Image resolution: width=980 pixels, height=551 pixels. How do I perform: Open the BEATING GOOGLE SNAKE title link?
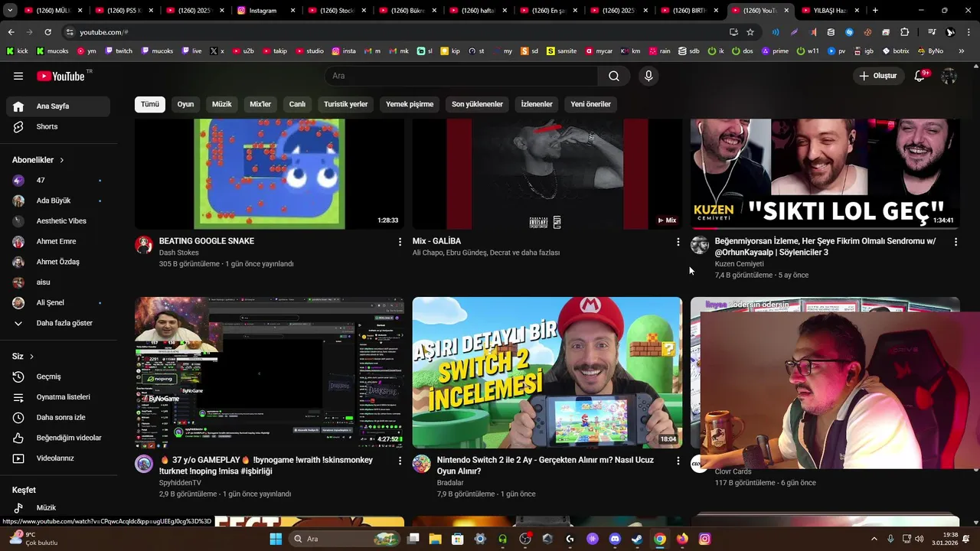point(207,241)
